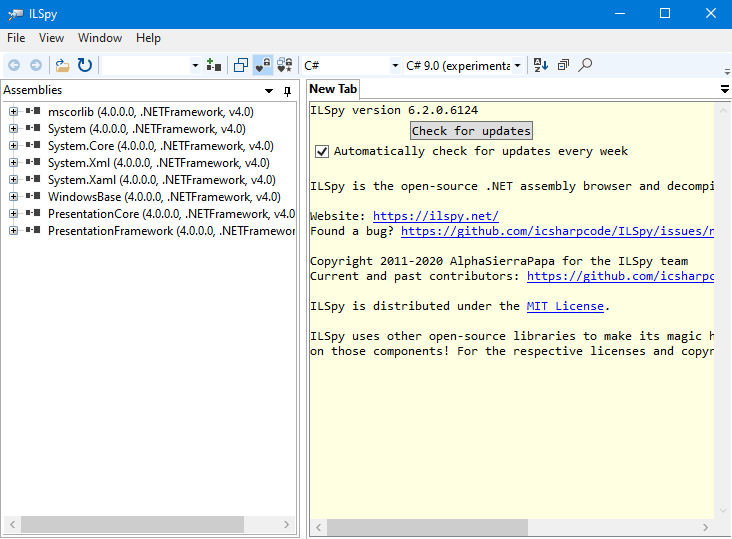Toggle automatically check for updates checkbox

pos(322,151)
